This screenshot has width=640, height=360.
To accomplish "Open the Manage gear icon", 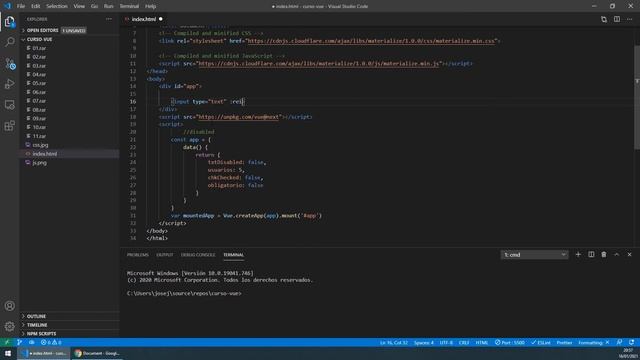I will [9, 326].
